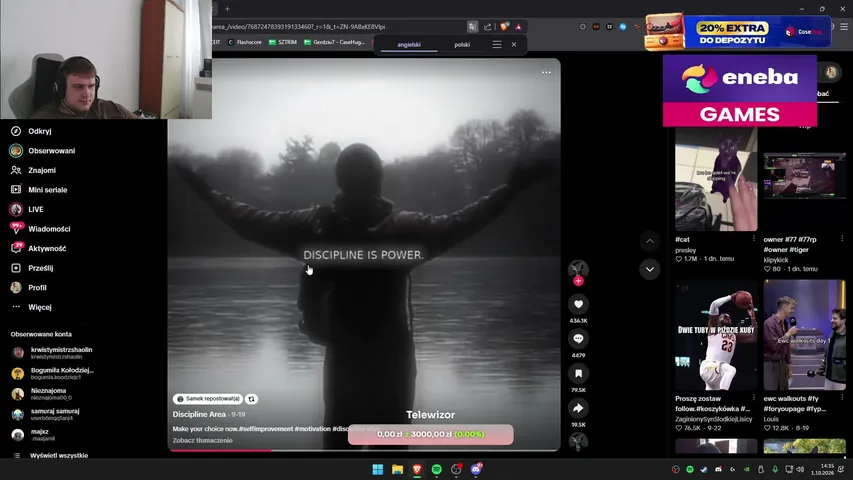
Task: Open translate popup hamburger menu
Action: pos(497,45)
